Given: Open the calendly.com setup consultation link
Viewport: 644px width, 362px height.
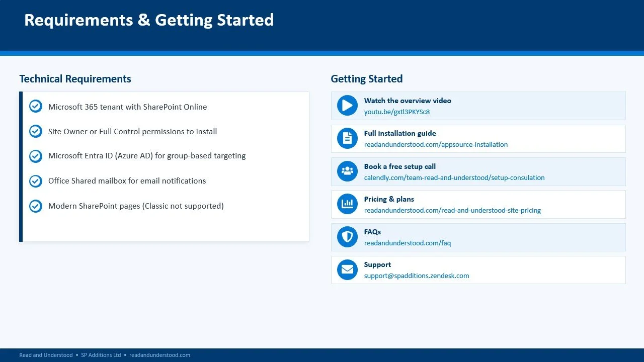Looking at the screenshot, I should pyautogui.click(x=454, y=177).
